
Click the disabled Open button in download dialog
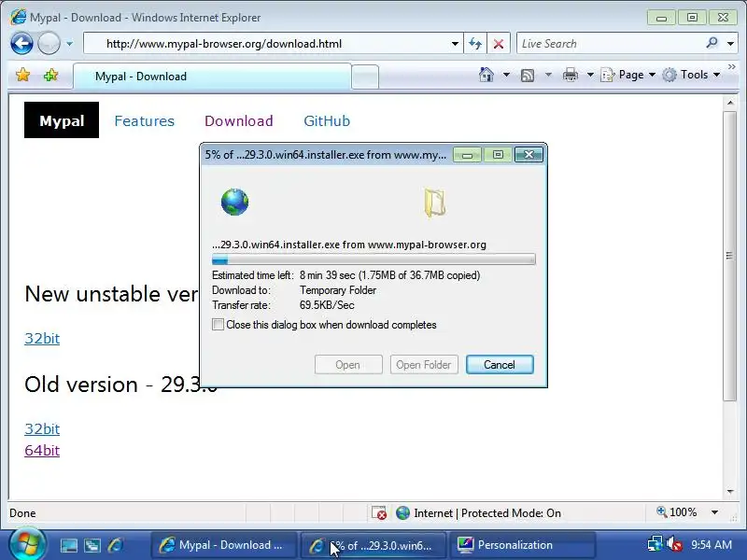click(x=348, y=365)
